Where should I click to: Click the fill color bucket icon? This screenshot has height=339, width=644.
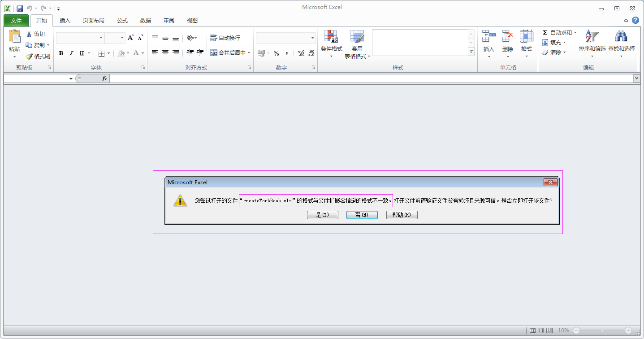[x=121, y=53]
